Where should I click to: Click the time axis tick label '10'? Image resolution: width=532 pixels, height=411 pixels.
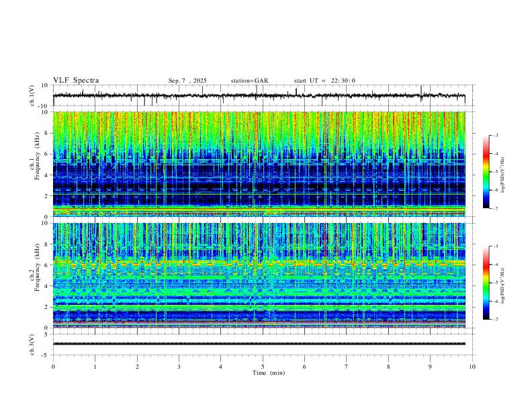(x=472, y=367)
